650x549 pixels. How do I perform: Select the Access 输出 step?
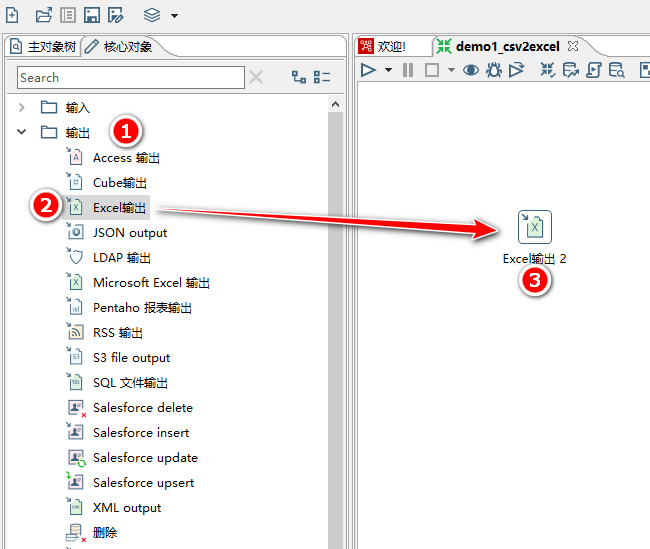point(126,158)
